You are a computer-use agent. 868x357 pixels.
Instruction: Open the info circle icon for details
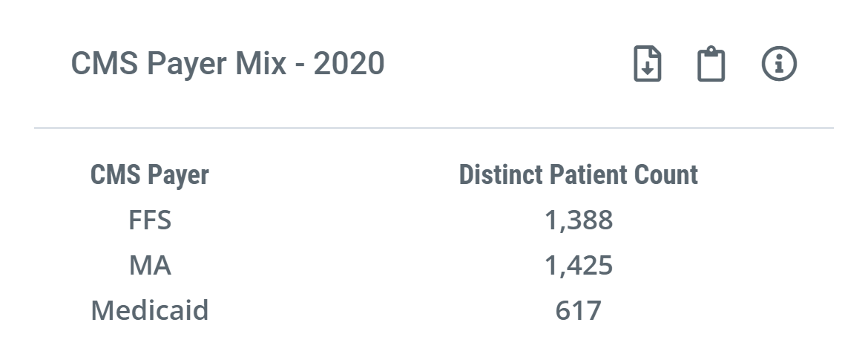tap(779, 64)
